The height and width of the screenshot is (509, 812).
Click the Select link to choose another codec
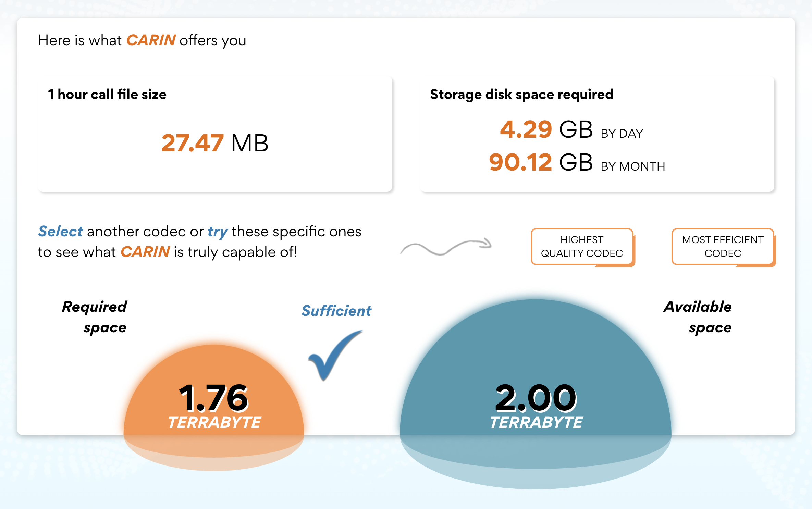tap(61, 231)
